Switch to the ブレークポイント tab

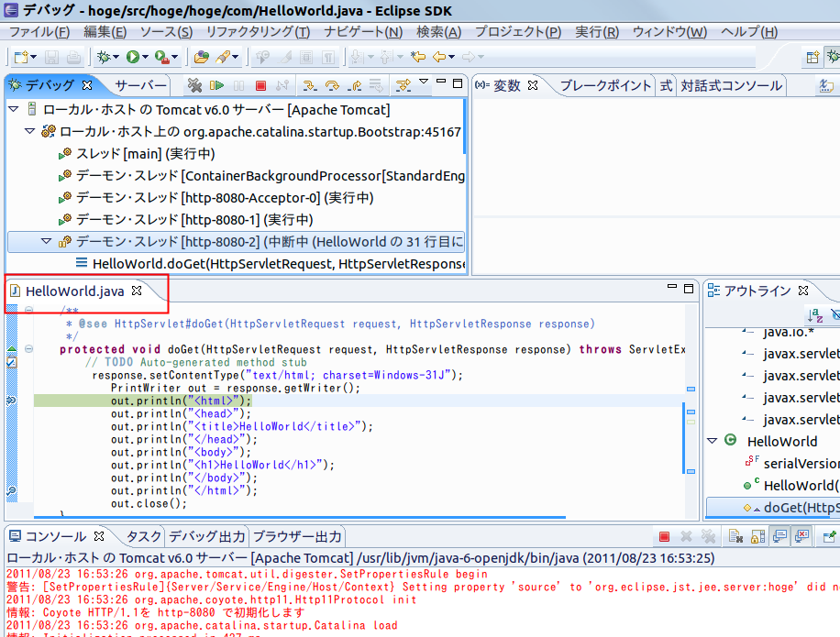click(605, 85)
